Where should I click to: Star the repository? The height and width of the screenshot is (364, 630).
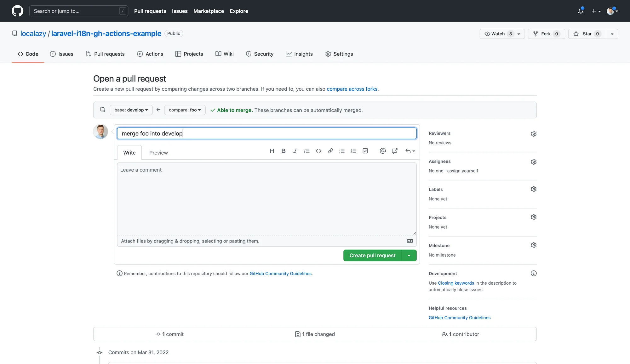click(x=584, y=34)
